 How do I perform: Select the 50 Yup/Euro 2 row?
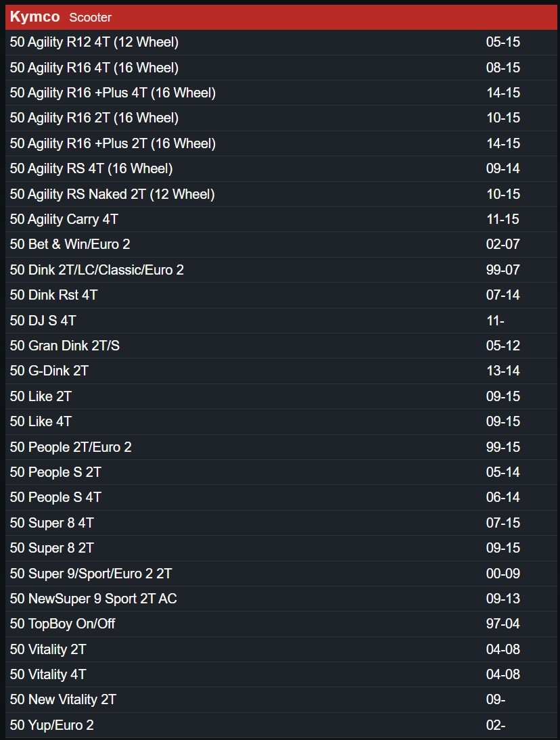click(281, 725)
